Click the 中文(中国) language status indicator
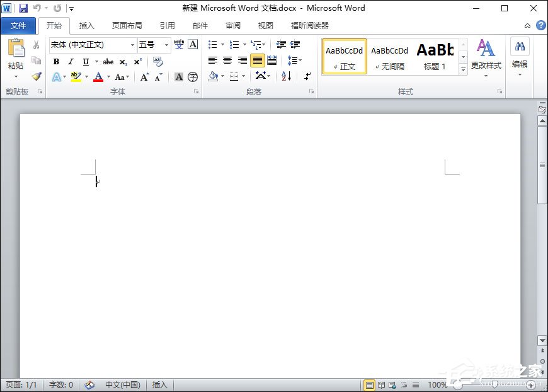 (x=122, y=384)
